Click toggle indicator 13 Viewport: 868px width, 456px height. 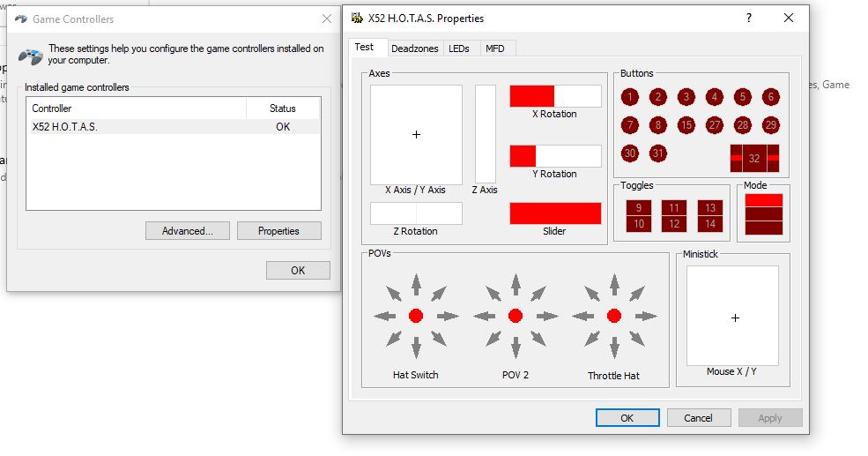point(710,208)
